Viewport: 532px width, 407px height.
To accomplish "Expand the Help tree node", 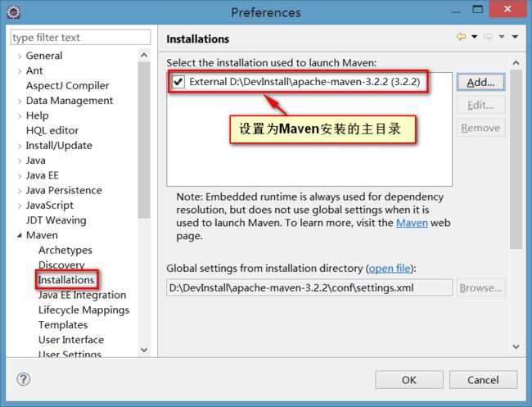I will pos(20,115).
